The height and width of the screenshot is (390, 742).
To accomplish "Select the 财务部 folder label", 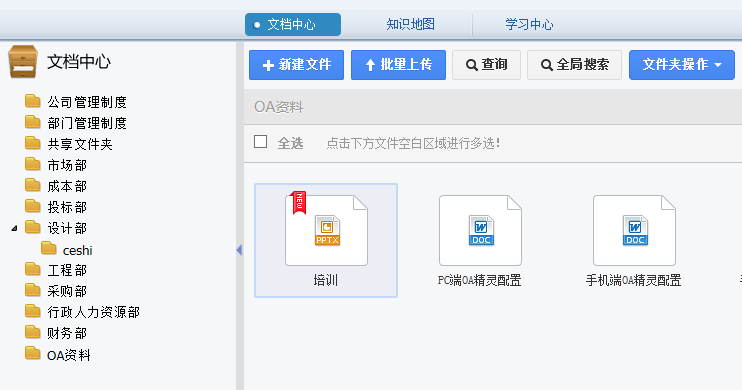I will (67, 333).
